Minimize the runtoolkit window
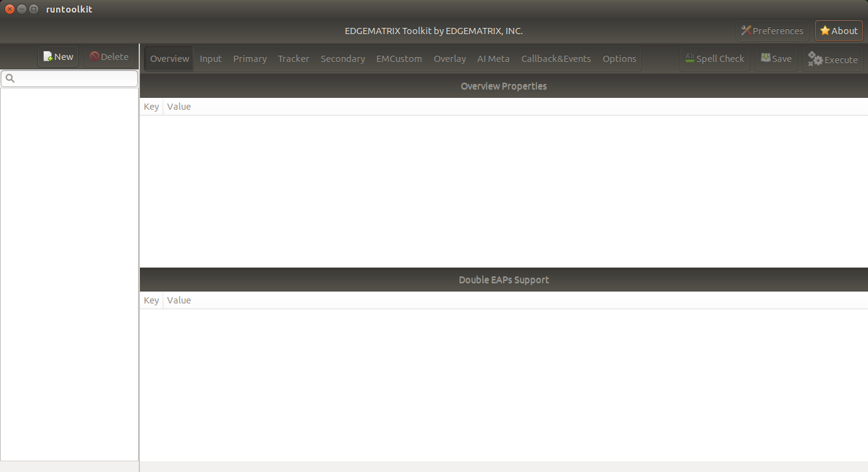The image size is (868, 472). pyautogui.click(x=21, y=9)
